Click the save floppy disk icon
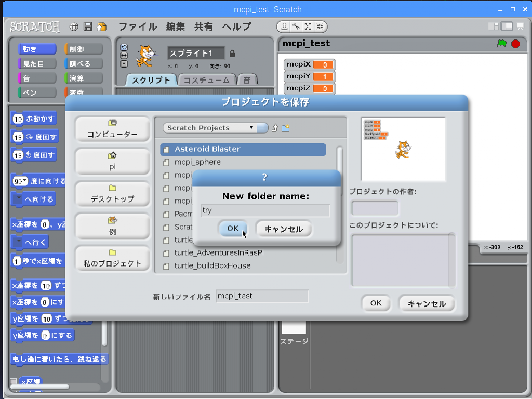 88,27
